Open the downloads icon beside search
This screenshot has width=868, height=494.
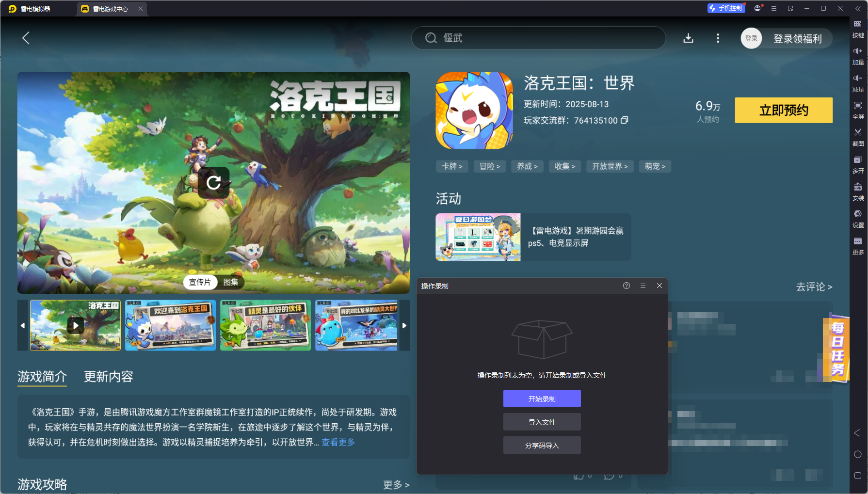pyautogui.click(x=688, y=38)
